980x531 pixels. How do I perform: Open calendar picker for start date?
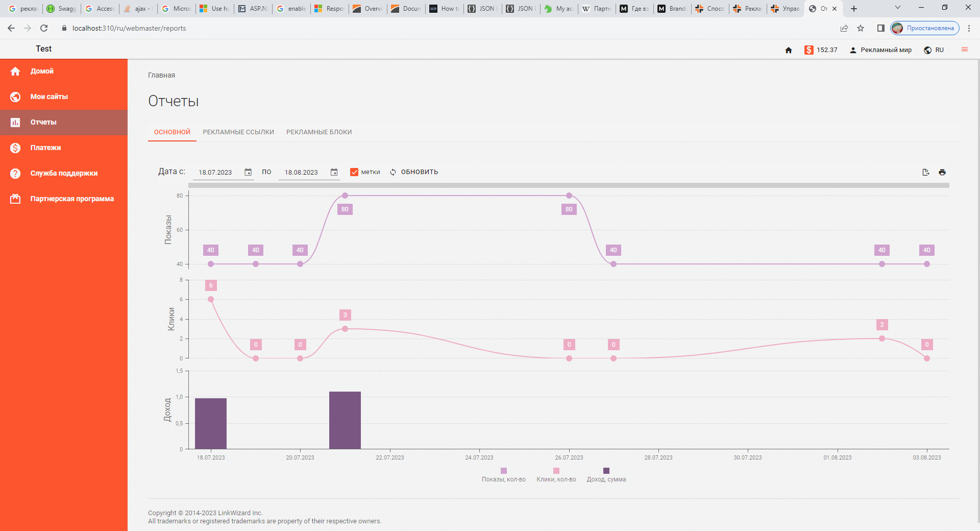pos(248,172)
